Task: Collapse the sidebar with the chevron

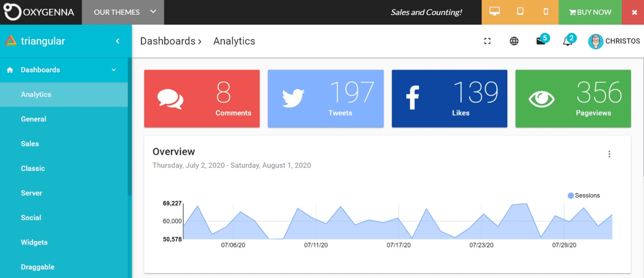Action: 117,41
